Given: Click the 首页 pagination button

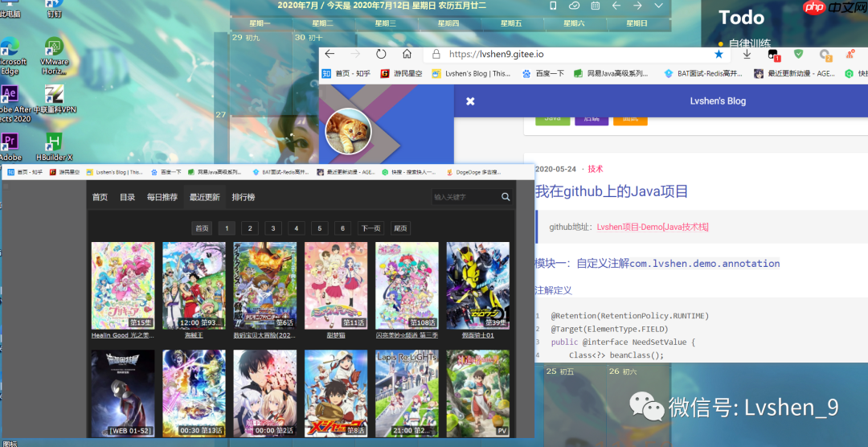Looking at the screenshot, I should click(202, 228).
